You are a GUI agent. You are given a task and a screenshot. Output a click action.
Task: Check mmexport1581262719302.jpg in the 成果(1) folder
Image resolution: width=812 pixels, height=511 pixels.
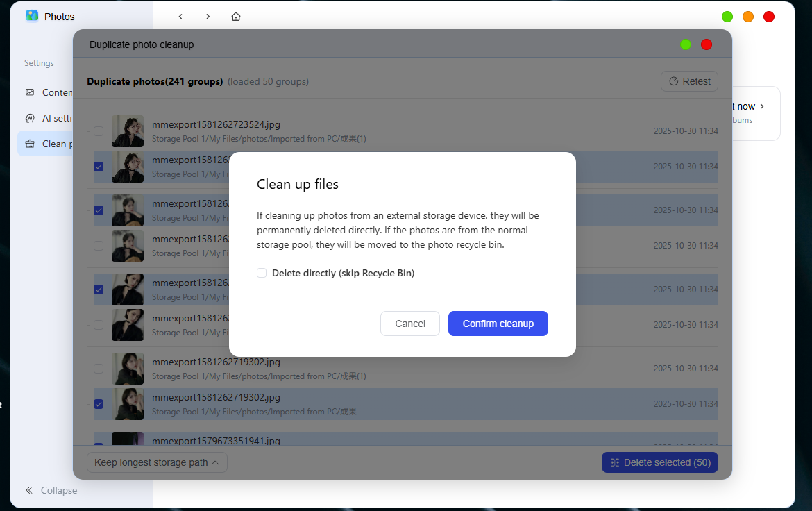click(x=99, y=369)
